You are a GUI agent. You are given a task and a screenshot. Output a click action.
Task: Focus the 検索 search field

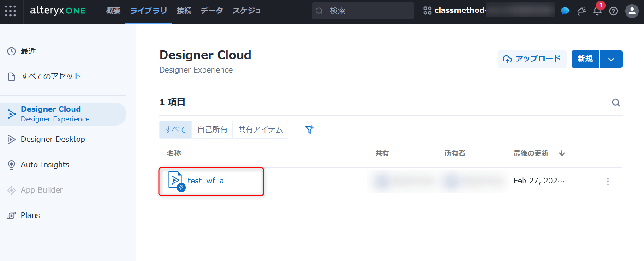[x=363, y=11]
